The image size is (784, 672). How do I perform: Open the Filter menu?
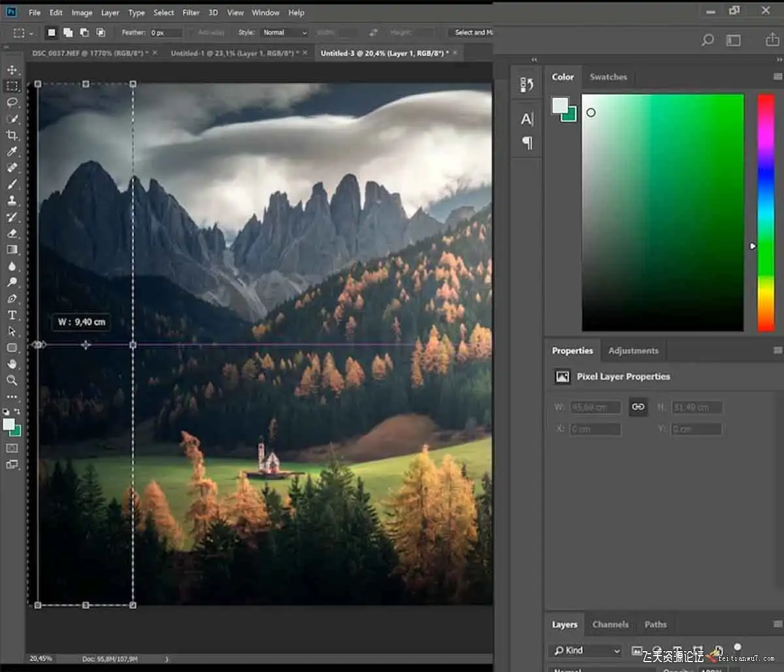click(191, 12)
